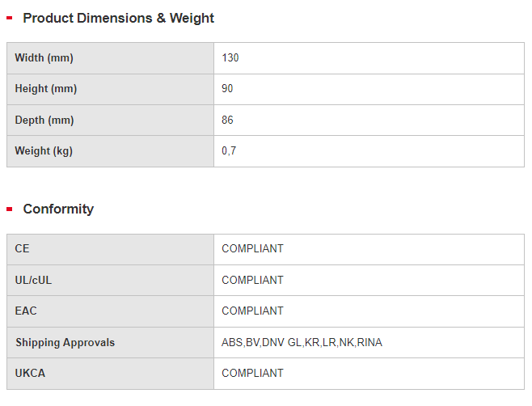The width and height of the screenshot is (532, 406).
Task: Click COMPLIANT in the EAC row
Action: click(x=252, y=311)
